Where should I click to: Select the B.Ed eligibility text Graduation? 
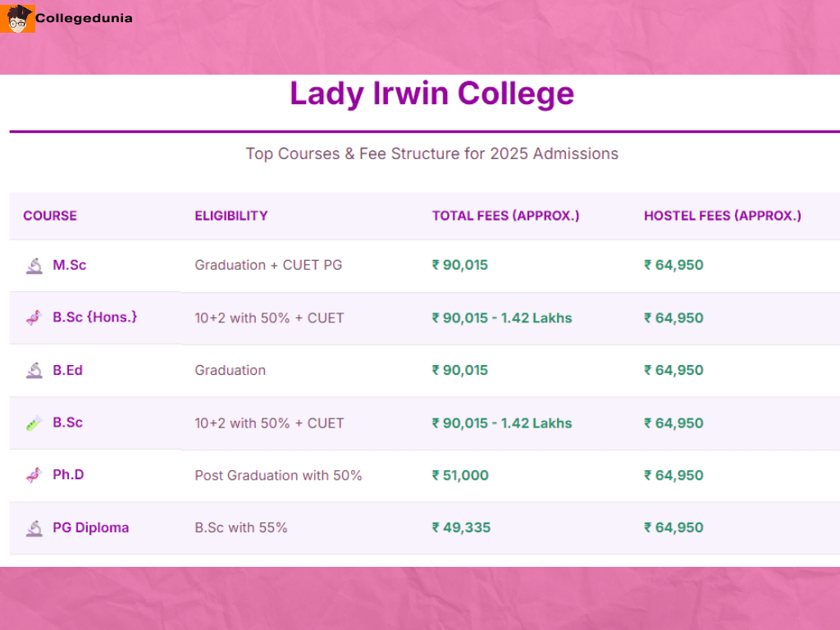click(x=230, y=370)
